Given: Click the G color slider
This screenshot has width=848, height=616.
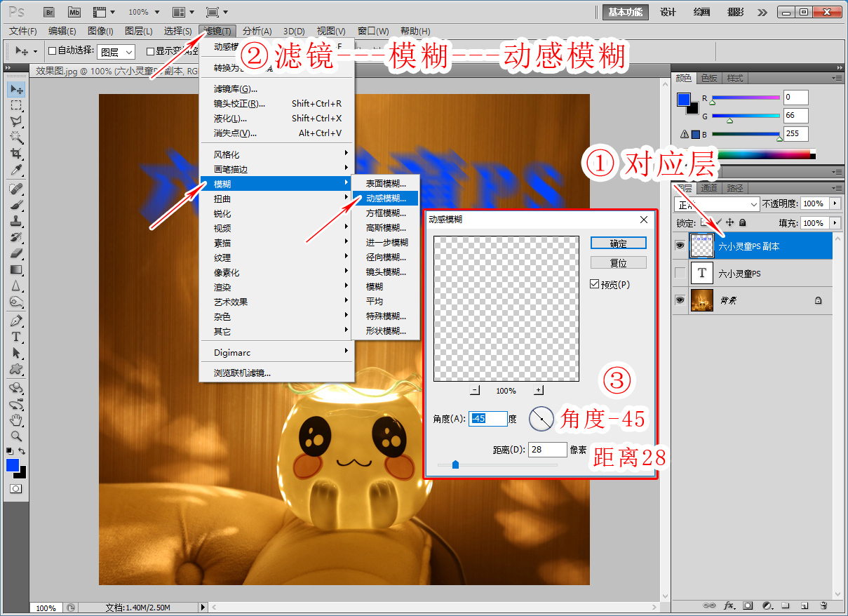Looking at the screenshot, I should (746, 116).
